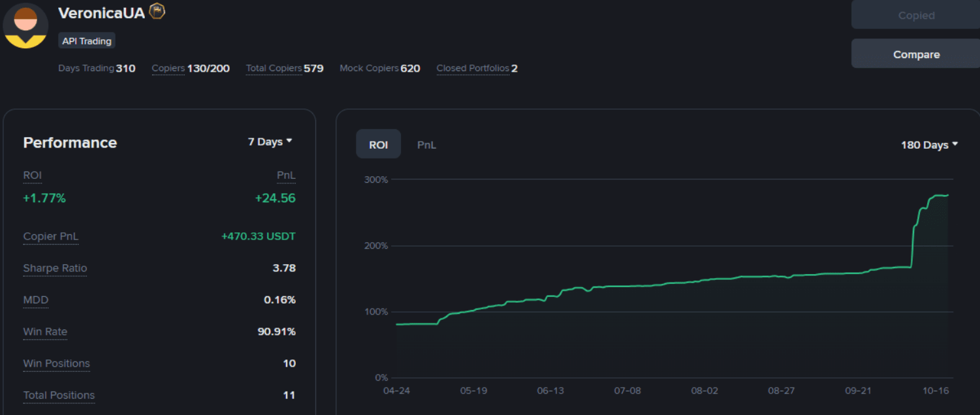The image size is (980, 415).
Task: Click the Compare button
Action: pyautogui.click(x=915, y=55)
